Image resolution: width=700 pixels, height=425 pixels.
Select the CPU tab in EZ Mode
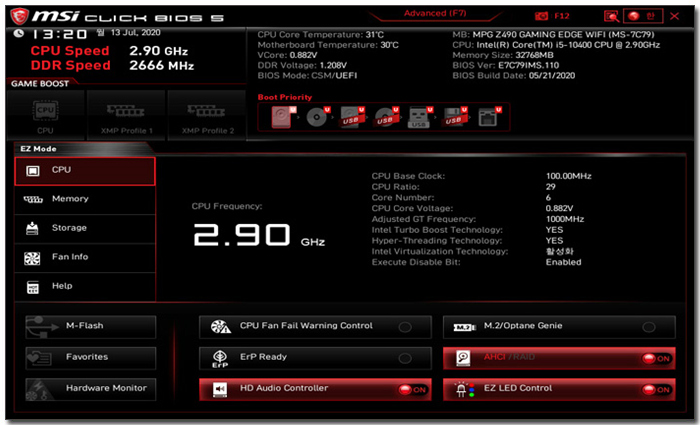coord(85,171)
